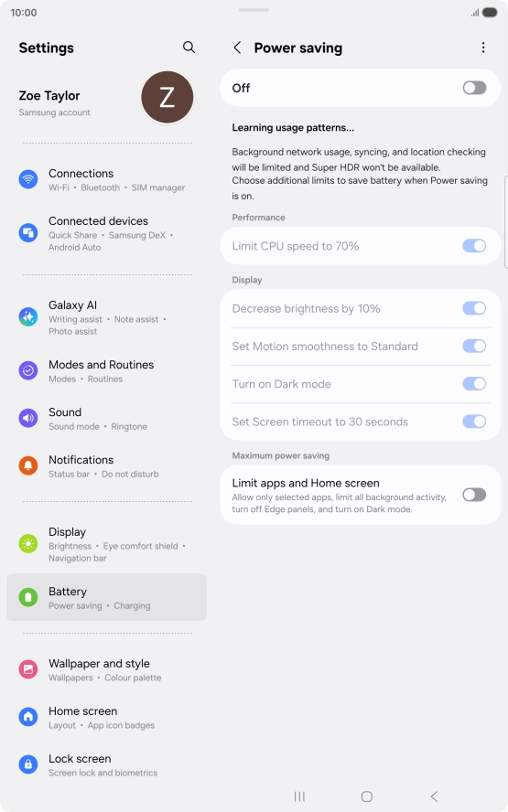Toggle Turn on Dark mode switch
This screenshot has height=812, width=508.
pos(474,384)
